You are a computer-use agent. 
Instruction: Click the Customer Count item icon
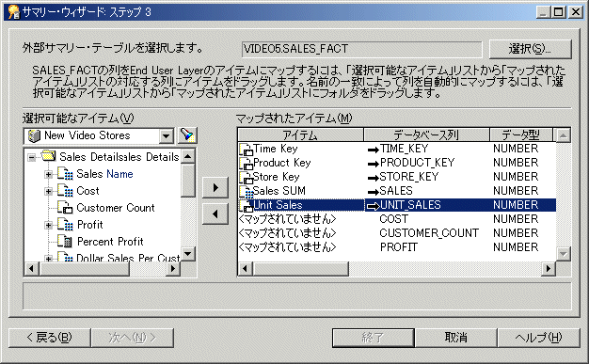(x=65, y=207)
